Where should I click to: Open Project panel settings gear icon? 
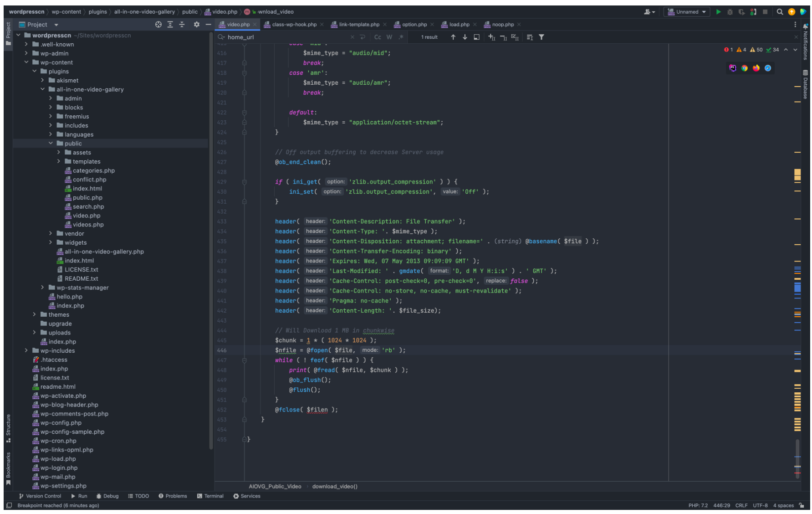click(196, 25)
